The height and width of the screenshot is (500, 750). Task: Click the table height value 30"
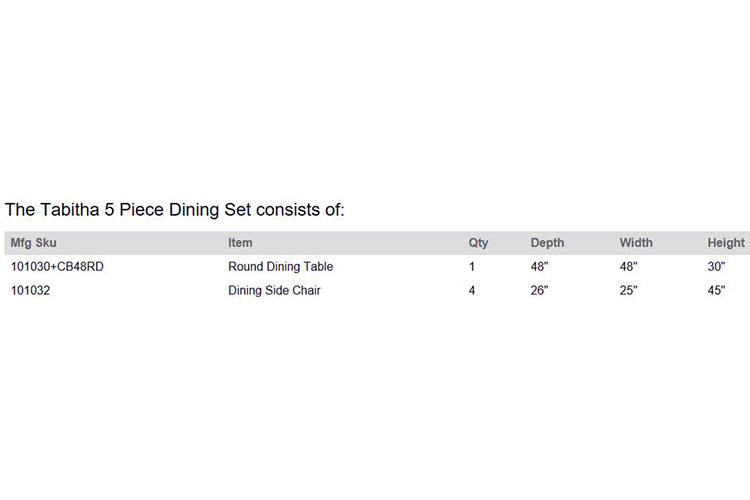pyautogui.click(x=717, y=267)
